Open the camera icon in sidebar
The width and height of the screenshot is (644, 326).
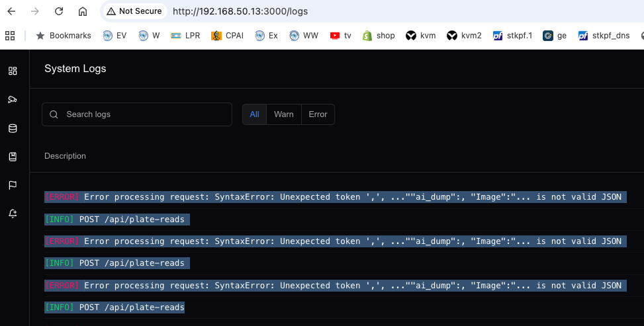pyautogui.click(x=13, y=100)
